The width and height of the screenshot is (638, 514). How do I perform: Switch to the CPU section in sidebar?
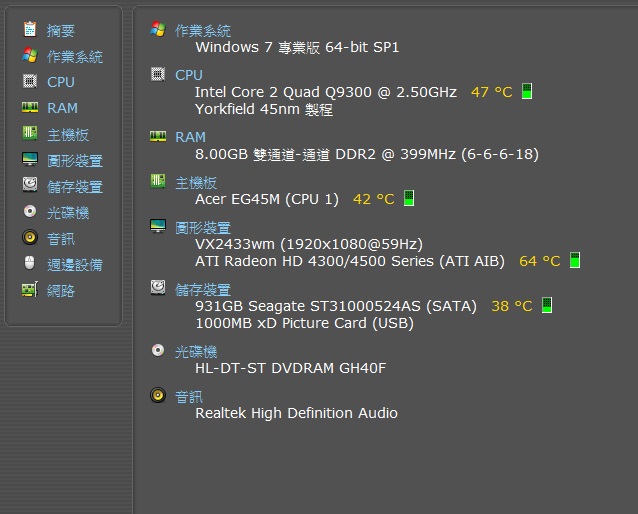(61, 82)
